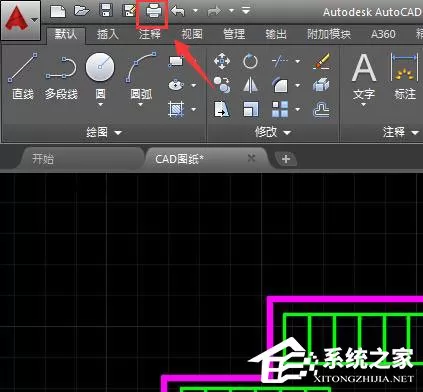Open the undo history dropdown arrow
This screenshot has height=392, width=423.
[196, 11]
